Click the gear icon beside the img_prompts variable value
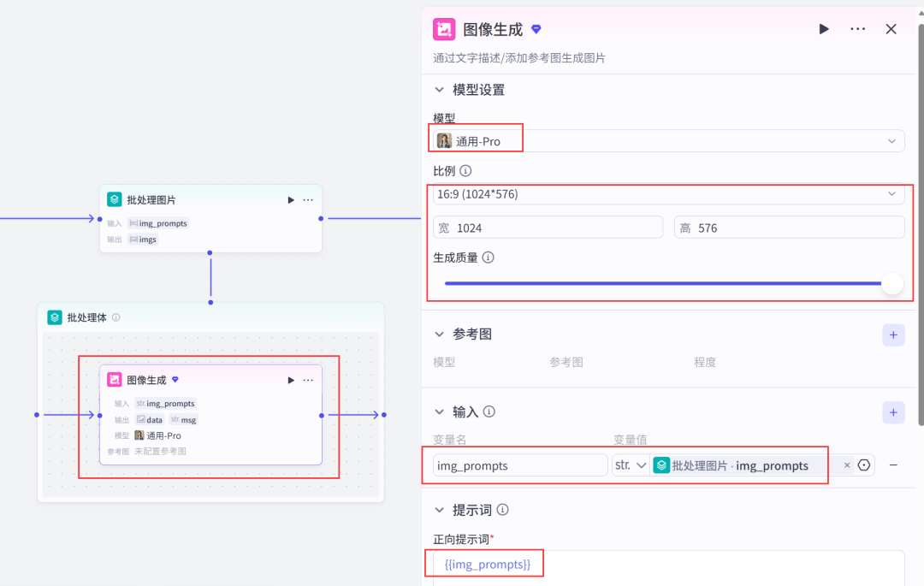924x586 pixels. [x=864, y=465]
